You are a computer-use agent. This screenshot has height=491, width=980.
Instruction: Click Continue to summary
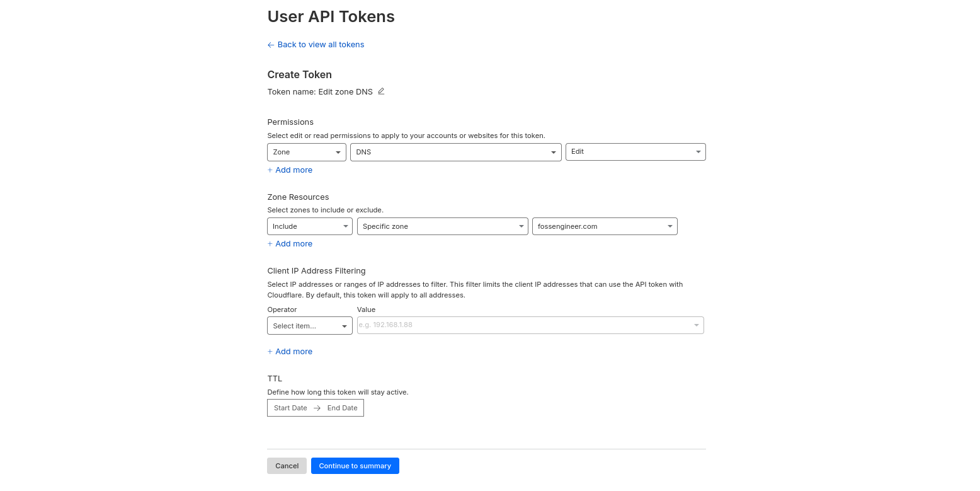pyautogui.click(x=355, y=466)
